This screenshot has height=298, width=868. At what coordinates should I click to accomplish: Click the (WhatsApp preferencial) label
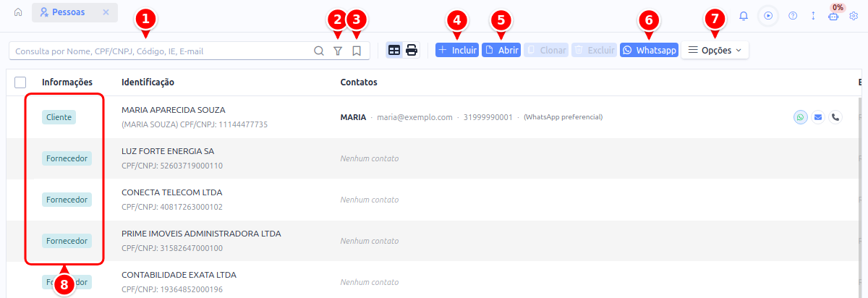[x=563, y=117]
